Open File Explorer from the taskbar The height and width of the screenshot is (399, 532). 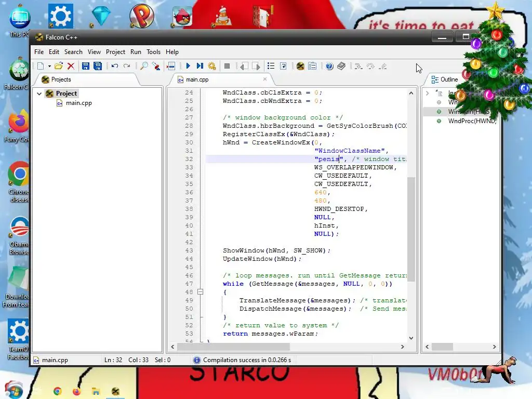click(96, 391)
